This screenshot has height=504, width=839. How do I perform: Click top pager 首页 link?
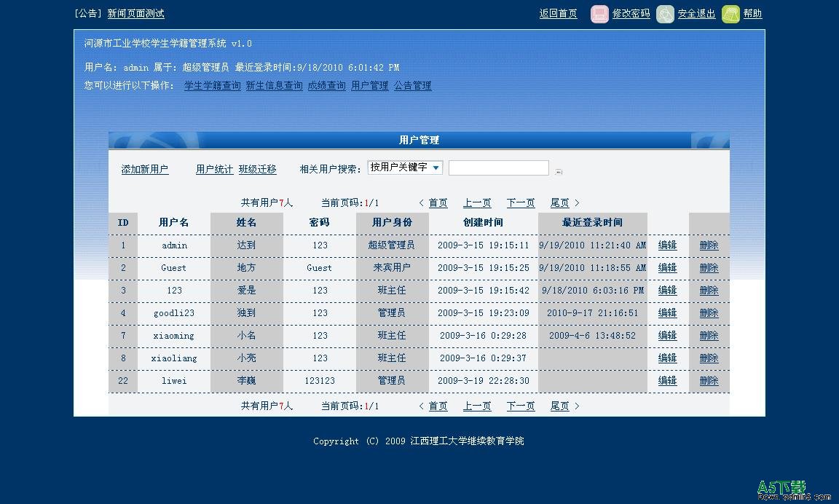coord(438,203)
